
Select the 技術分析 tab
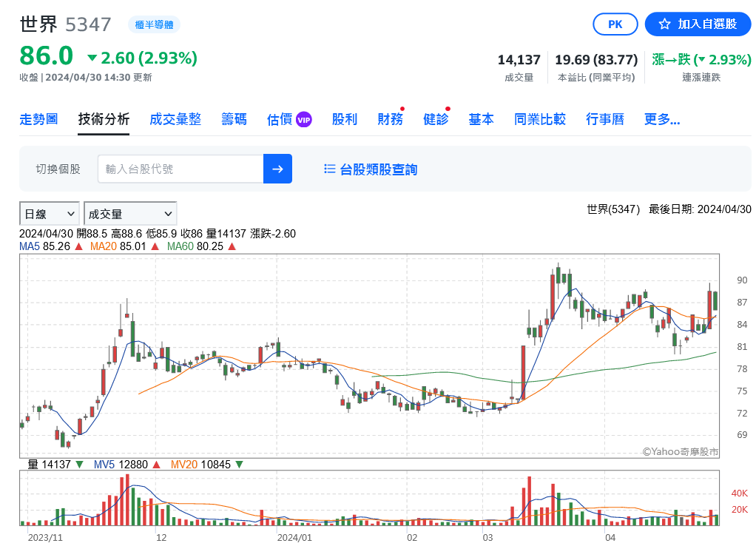click(104, 119)
